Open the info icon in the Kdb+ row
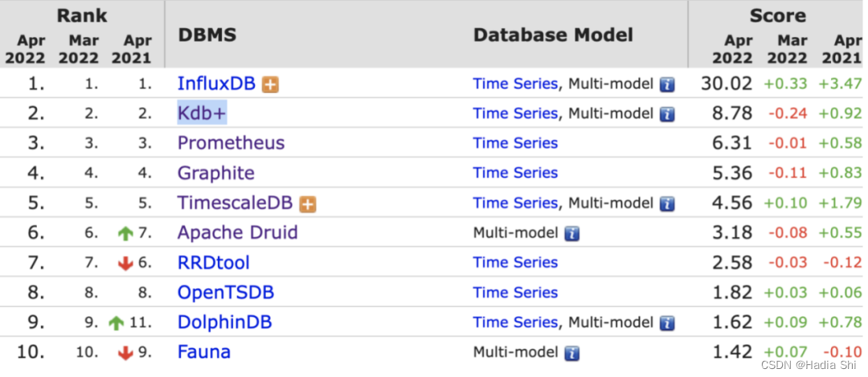The height and width of the screenshot is (377, 868). [x=666, y=114]
